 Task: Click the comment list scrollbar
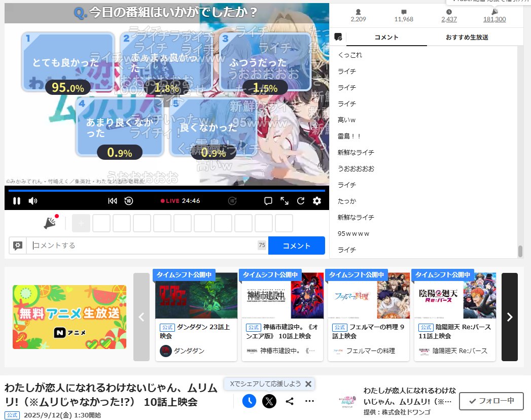(520, 251)
